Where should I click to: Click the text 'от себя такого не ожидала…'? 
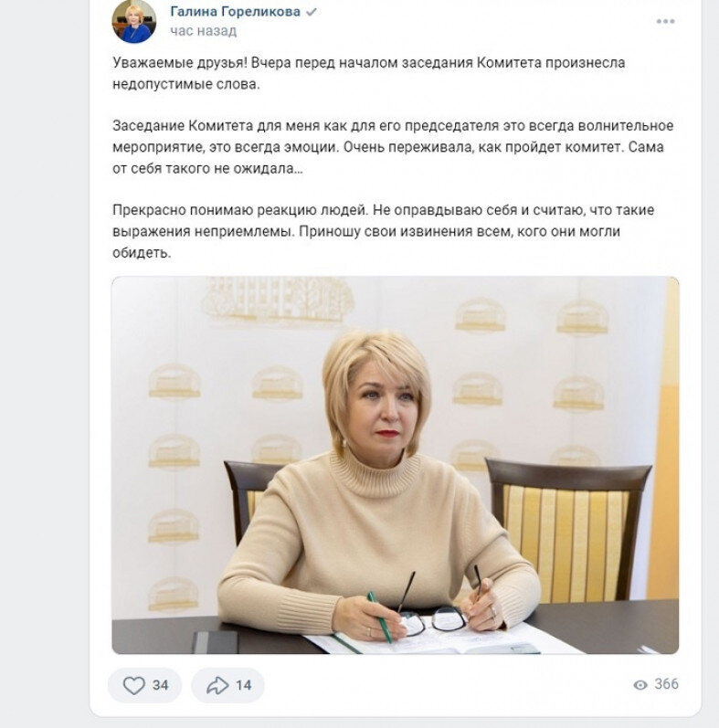pos(207,169)
